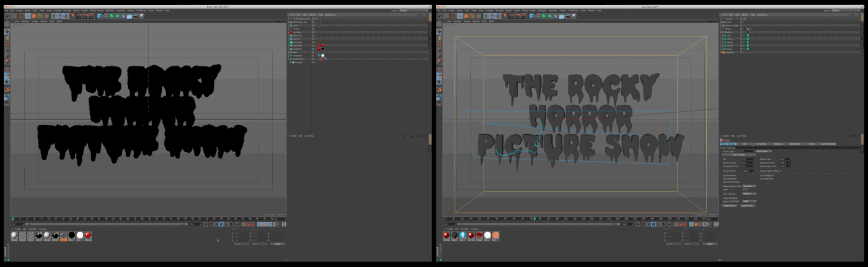Switch to the Referencing tab
868x267 pixels.
pos(795,143)
